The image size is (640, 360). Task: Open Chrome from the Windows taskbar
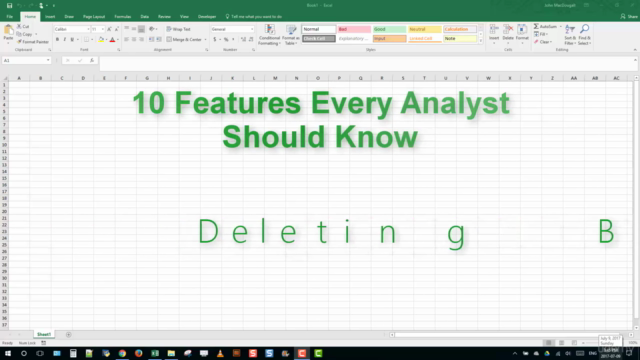(x=122, y=353)
